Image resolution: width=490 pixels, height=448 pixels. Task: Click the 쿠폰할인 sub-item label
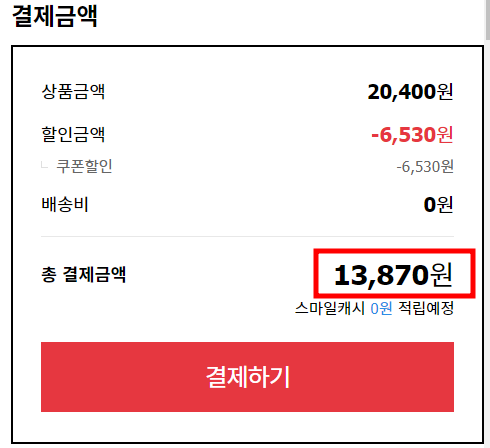coord(84,166)
